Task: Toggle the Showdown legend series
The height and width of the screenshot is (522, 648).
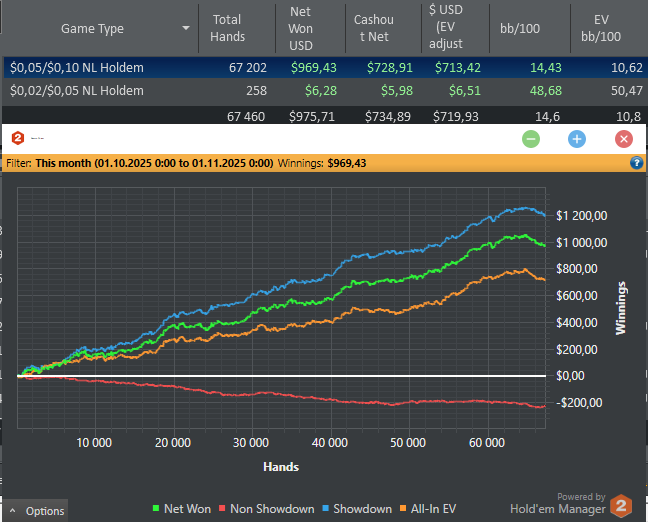Action: [357, 508]
